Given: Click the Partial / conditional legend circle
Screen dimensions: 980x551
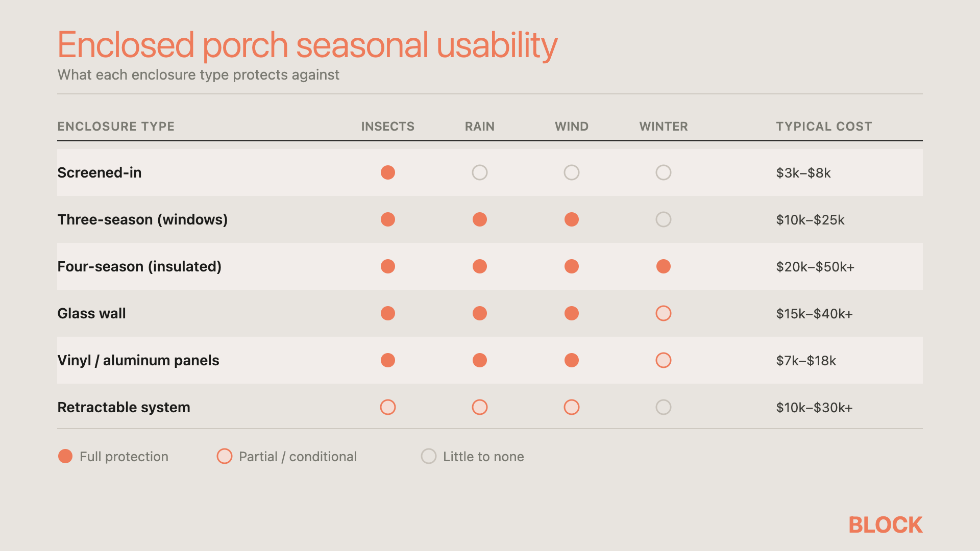Looking at the screenshot, I should click(225, 456).
